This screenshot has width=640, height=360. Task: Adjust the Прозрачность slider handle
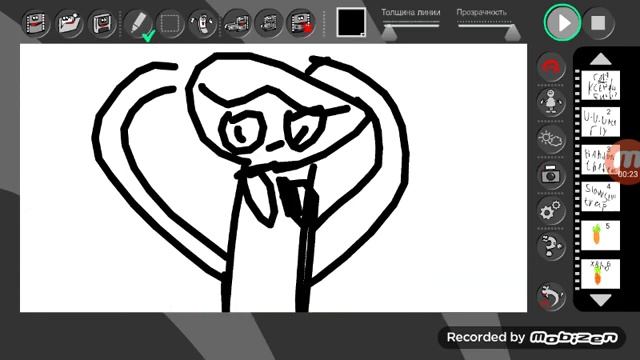point(512,33)
